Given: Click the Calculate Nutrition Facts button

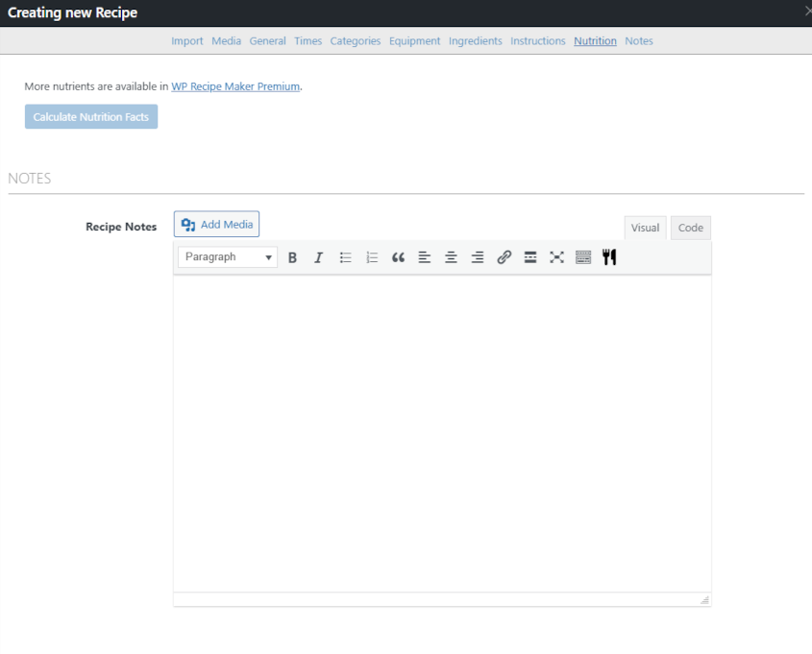Looking at the screenshot, I should click(90, 116).
